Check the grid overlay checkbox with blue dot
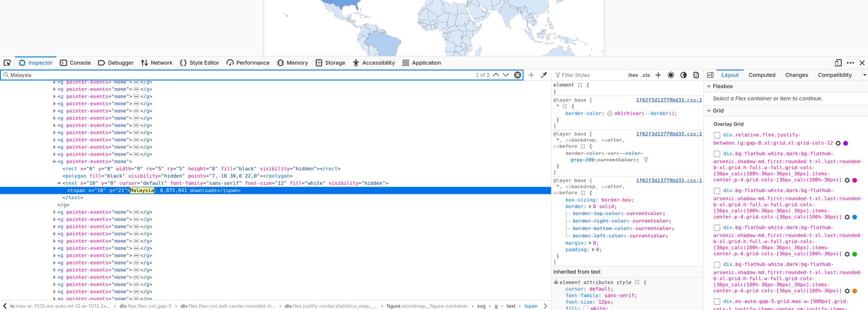 pos(717,191)
